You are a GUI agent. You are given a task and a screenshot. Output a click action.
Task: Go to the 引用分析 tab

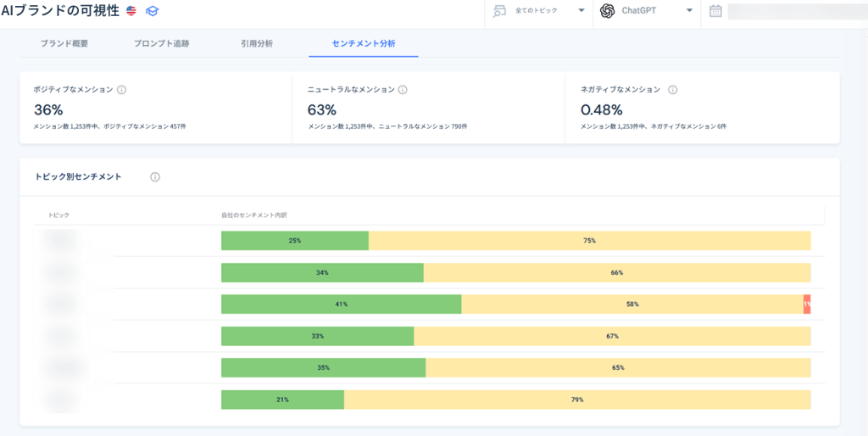[257, 44]
